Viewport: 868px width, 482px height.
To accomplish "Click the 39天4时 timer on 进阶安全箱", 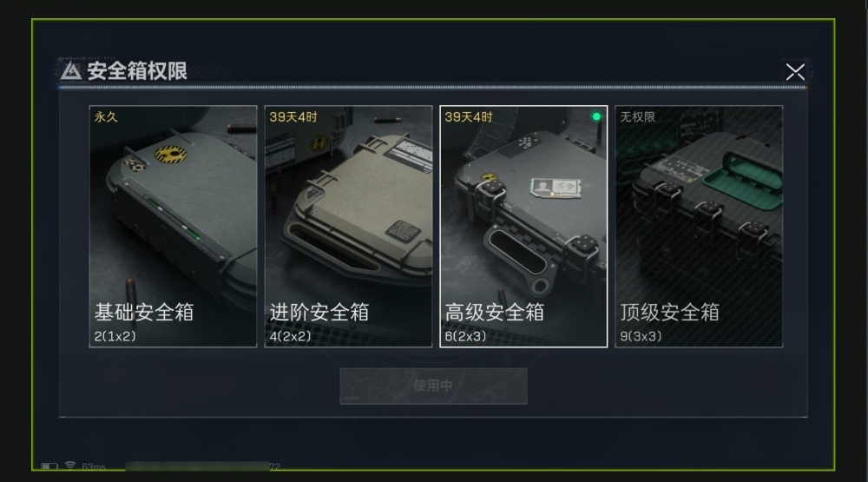I will [293, 117].
